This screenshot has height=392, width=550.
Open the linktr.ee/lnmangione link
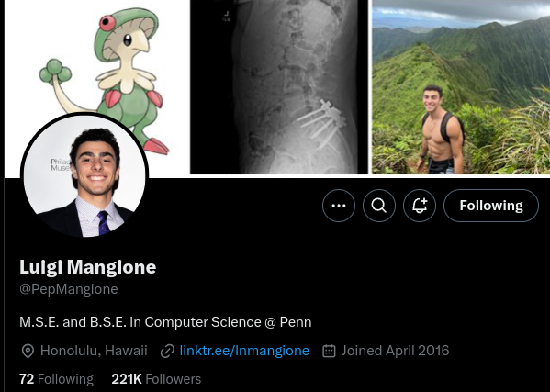pos(244,351)
